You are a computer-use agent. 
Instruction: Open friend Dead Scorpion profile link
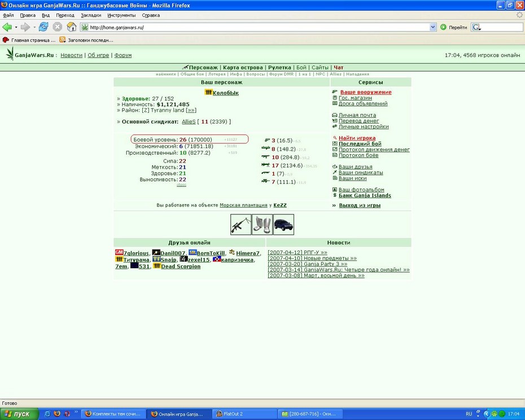pyautogui.click(x=181, y=266)
